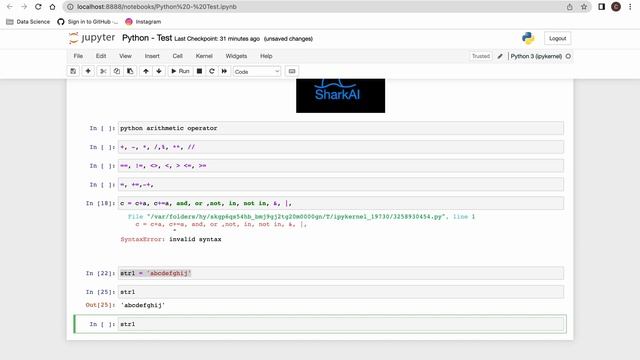Click the SyntaxError output text
Image resolution: width=640 pixels, height=360 pixels.
[171, 239]
